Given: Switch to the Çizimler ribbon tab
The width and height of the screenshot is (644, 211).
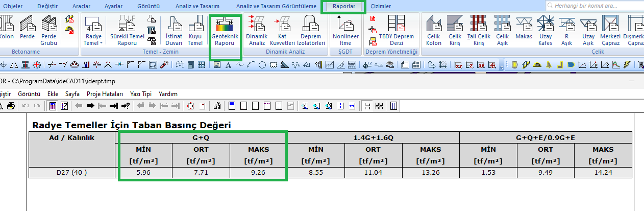Looking at the screenshot, I should (381, 7).
